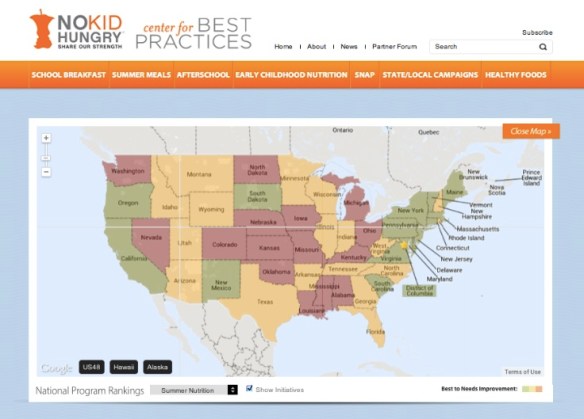Viewport: 584px width, 419px height.
Task: Toggle the Show Initiatives checkbox
Action: (x=249, y=388)
